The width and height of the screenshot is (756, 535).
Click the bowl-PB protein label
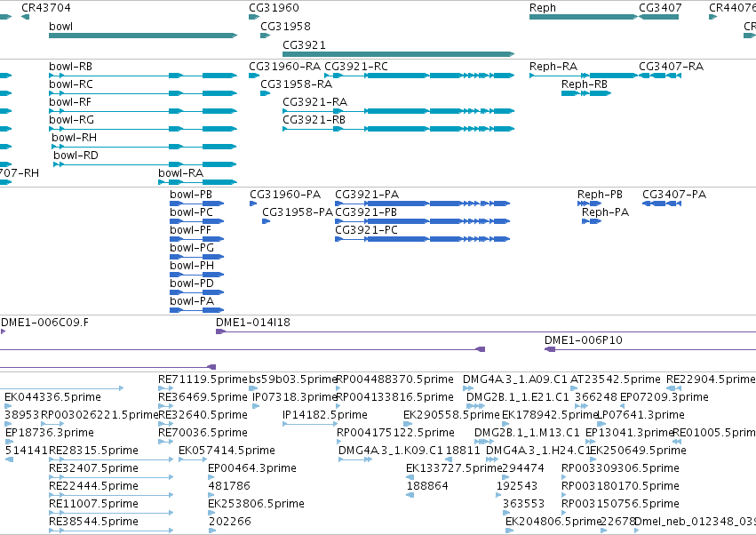pos(191,195)
